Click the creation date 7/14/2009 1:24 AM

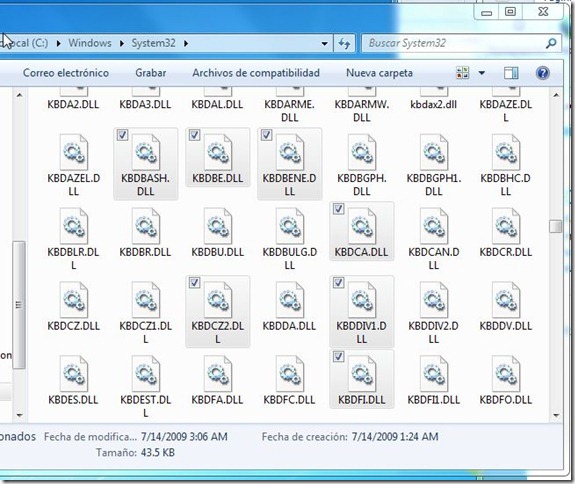(395, 437)
